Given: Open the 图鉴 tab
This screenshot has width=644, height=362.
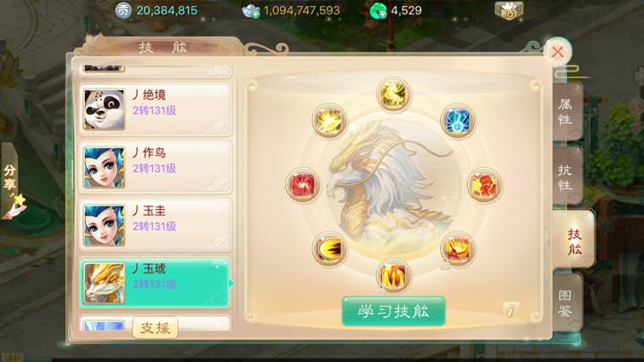Looking at the screenshot, I should 567,302.
